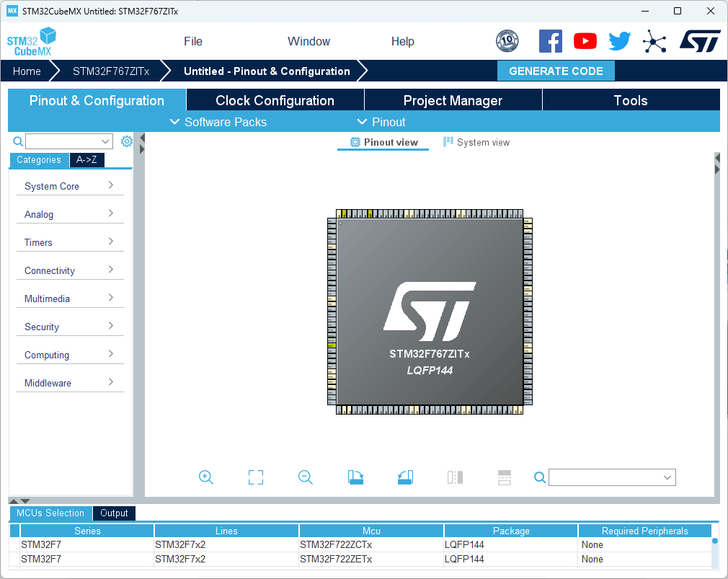This screenshot has width=728, height=579.
Task: Collapse the bottom panel with up arrow
Action: click(x=14, y=501)
